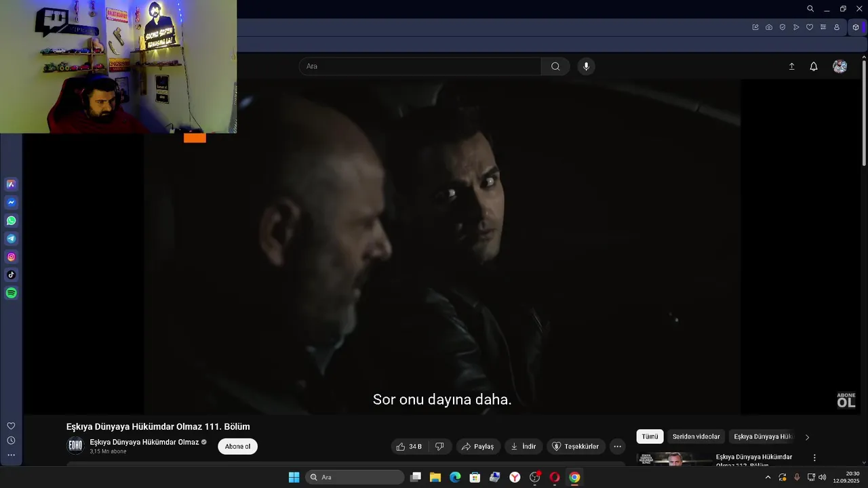Open Yandex browser from taskbar
This screenshot has width=868, height=488.
[515, 477]
